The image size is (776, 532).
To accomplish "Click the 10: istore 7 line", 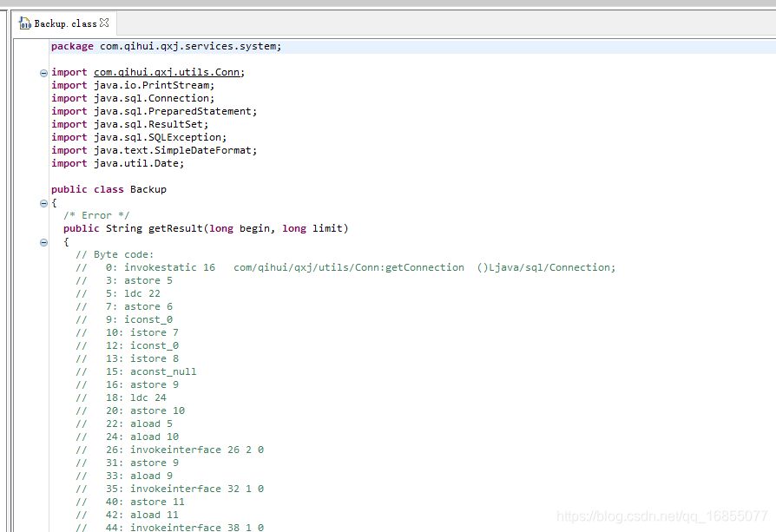I will [128, 332].
